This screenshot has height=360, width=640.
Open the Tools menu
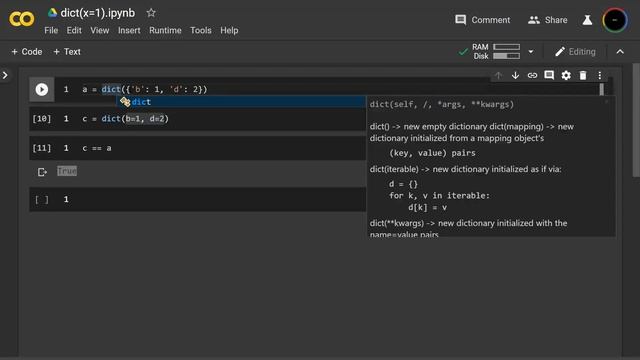tap(201, 30)
